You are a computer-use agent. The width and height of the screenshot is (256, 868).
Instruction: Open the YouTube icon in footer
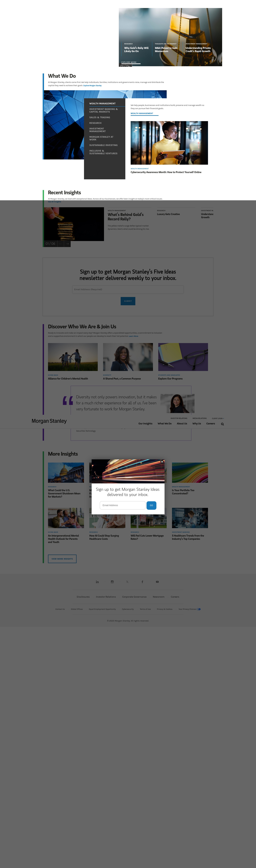pyautogui.click(x=157, y=582)
